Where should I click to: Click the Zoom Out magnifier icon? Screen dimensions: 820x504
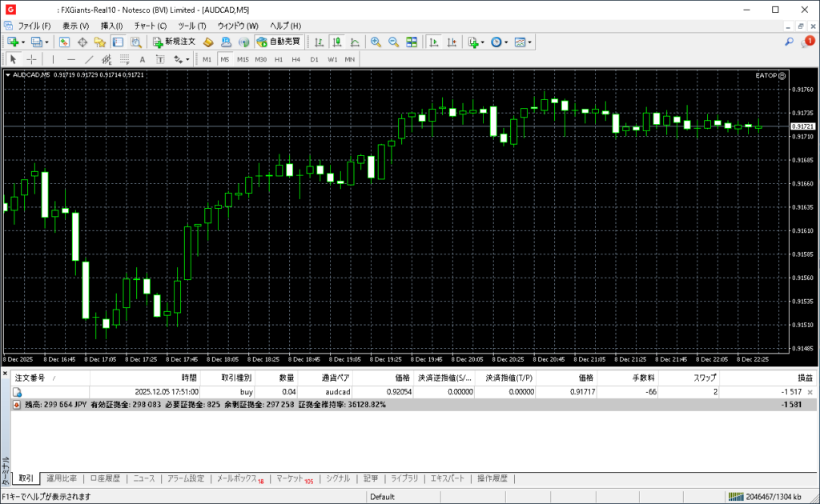393,42
